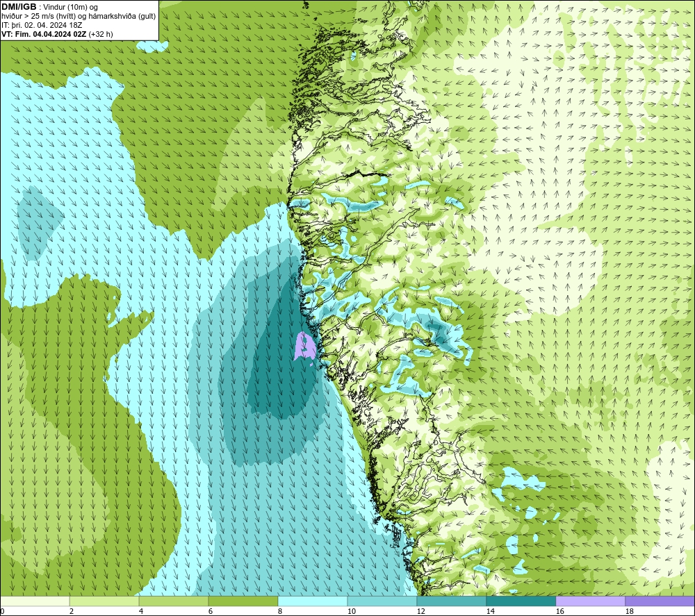
Task: Click the 16–18 m/s lavender legend swatch
Action: coord(590,601)
